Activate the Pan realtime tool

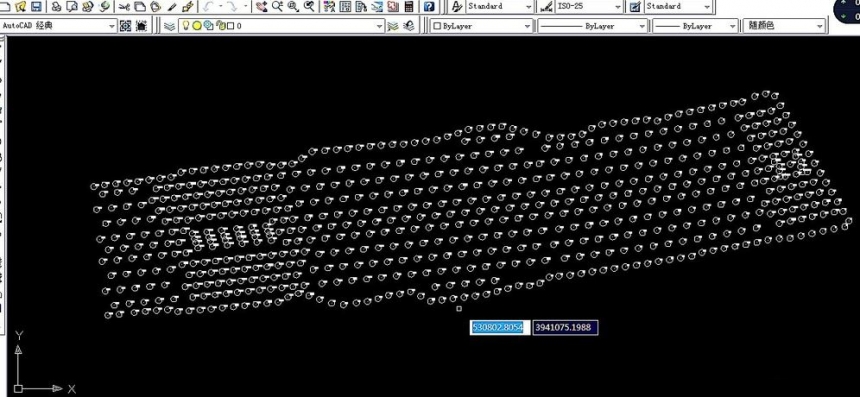pos(262,7)
